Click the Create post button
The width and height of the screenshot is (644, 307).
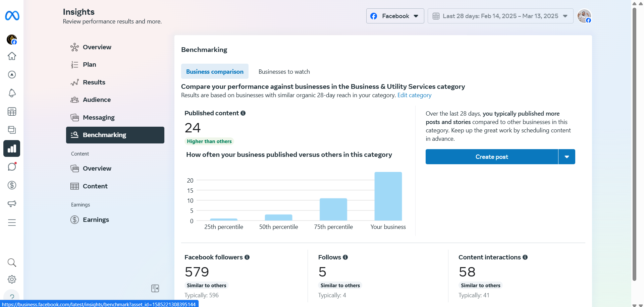point(492,157)
